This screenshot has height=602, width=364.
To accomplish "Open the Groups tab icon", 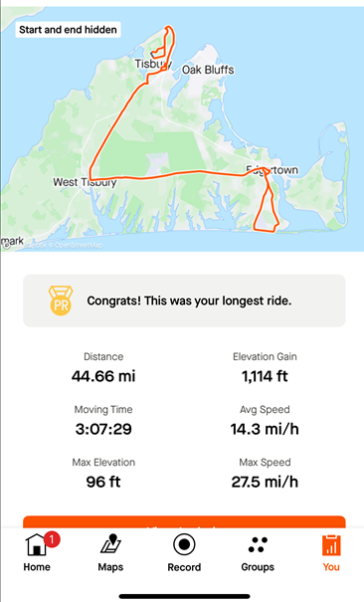I will pyautogui.click(x=258, y=545).
